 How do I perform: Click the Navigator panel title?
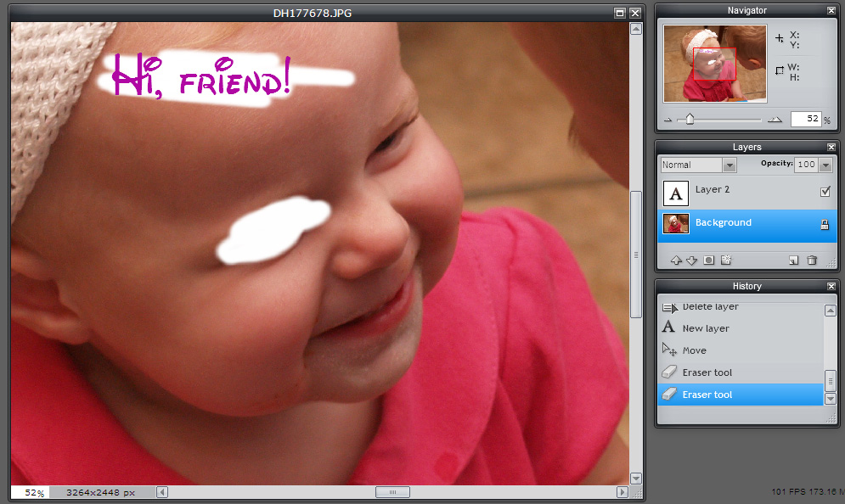(747, 10)
